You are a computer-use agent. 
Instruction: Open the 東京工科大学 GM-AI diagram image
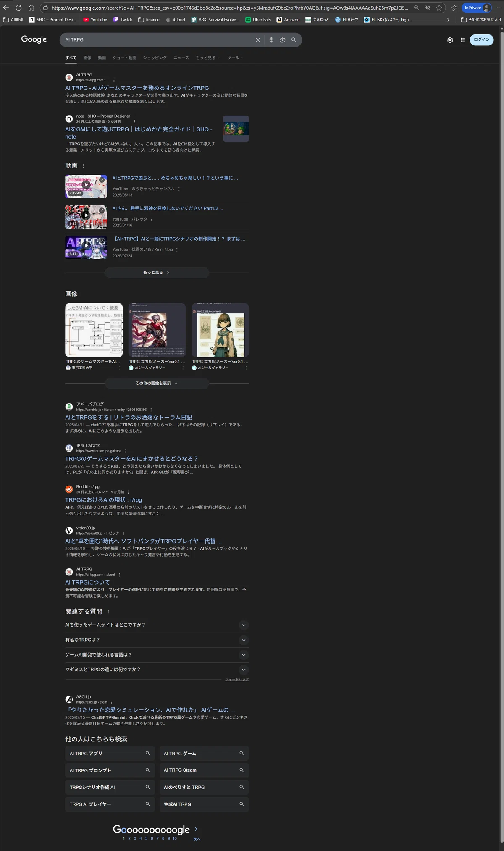pyautogui.click(x=94, y=330)
